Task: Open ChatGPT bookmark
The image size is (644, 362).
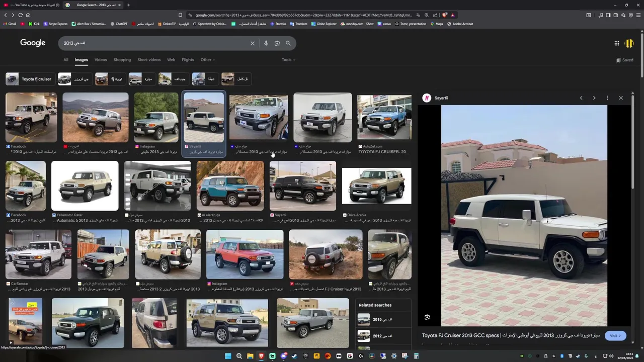Action: pyautogui.click(x=118, y=24)
